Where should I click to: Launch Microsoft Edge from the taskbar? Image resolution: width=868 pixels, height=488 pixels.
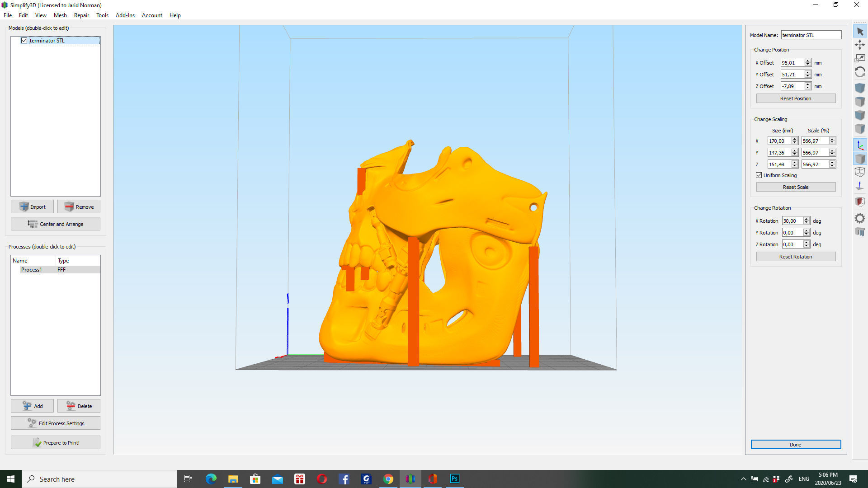pyautogui.click(x=211, y=479)
